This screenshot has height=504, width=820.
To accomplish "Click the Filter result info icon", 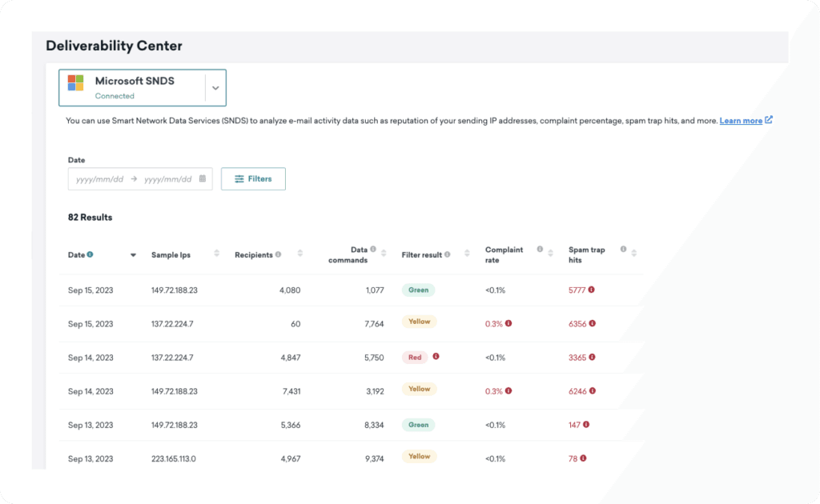I will coord(447,254).
